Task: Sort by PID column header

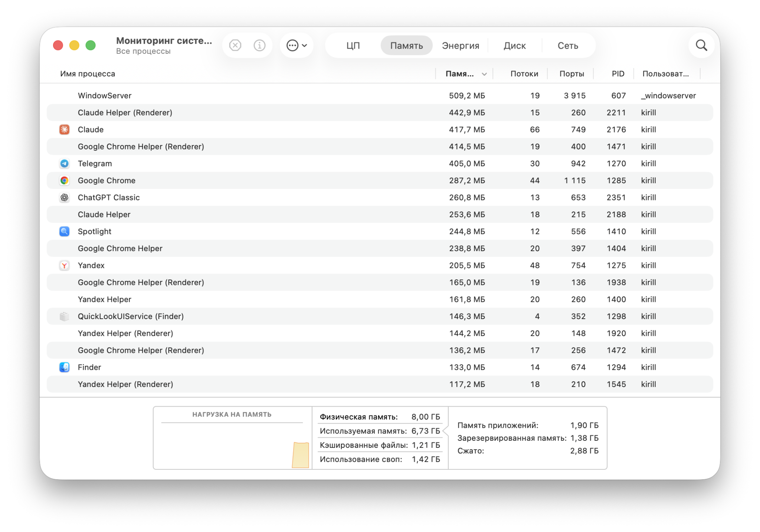Action: click(x=618, y=74)
